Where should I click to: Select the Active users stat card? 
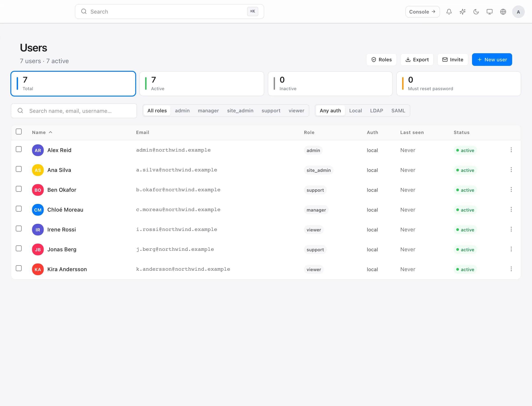pyautogui.click(x=202, y=84)
